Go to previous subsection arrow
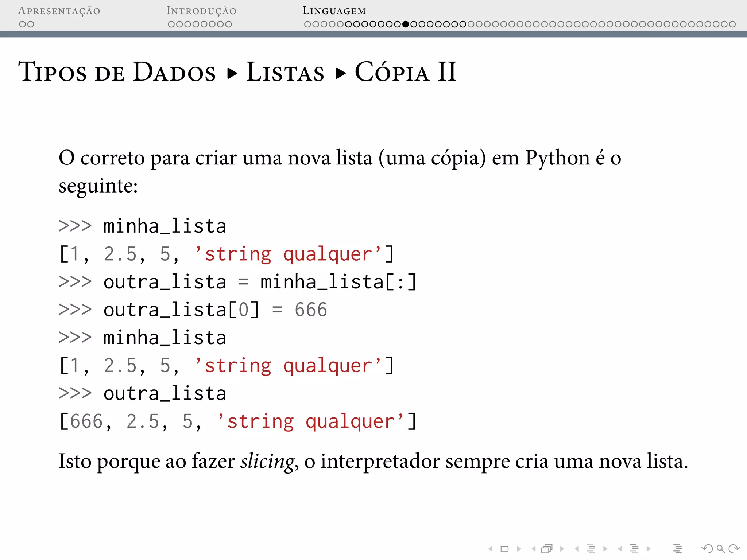 pos(577,549)
